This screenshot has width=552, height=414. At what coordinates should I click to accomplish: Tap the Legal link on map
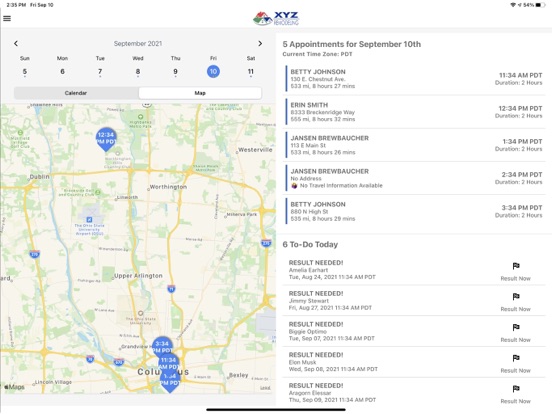[x=265, y=388]
